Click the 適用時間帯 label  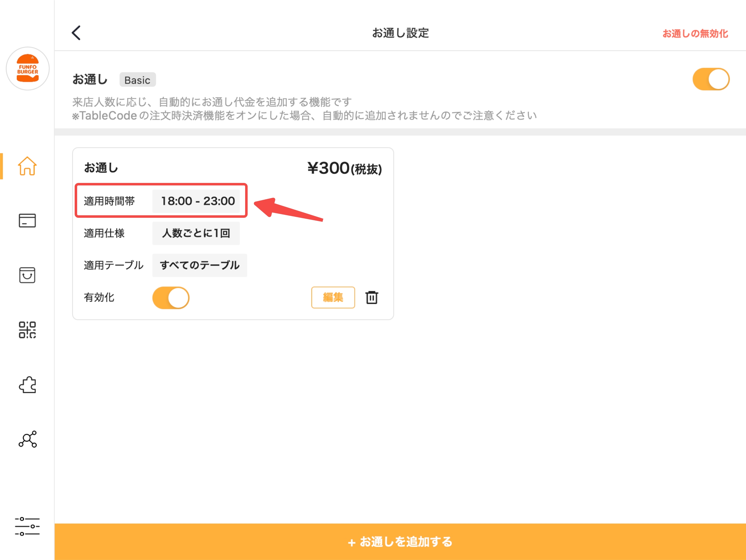(109, 201)
